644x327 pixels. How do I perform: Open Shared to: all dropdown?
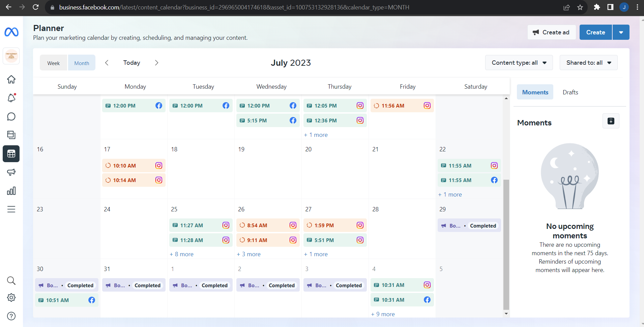click(x=589, y=63)
